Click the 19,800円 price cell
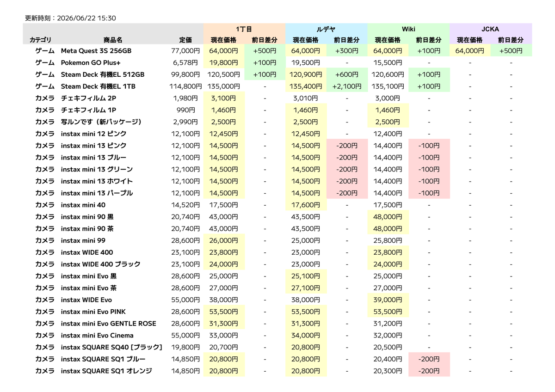The height and width of the screenshot is (392, 555). click(223, 62)
